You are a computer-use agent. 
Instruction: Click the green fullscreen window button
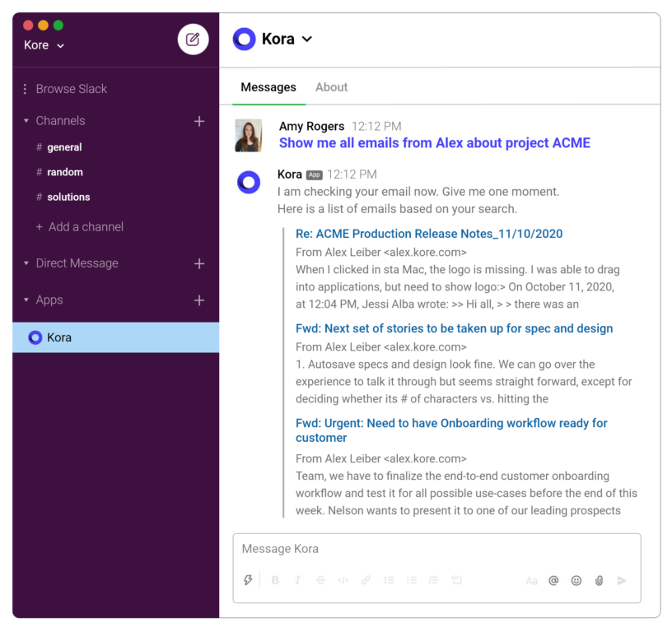click(x=58, y=26)
